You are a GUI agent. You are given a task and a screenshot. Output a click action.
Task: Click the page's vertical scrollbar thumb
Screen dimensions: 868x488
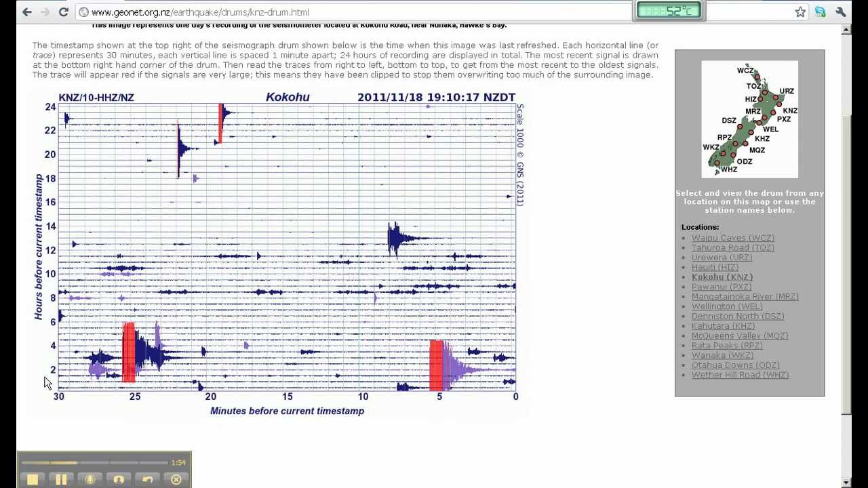846,264
